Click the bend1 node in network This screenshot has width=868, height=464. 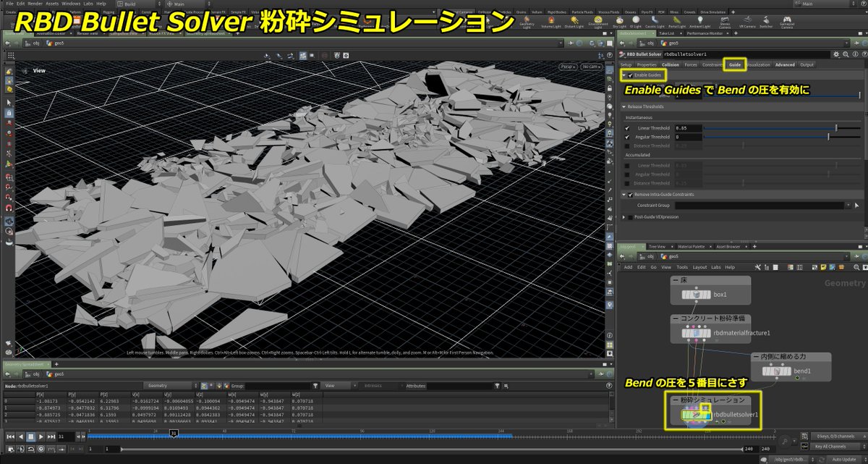coord(778,371)
